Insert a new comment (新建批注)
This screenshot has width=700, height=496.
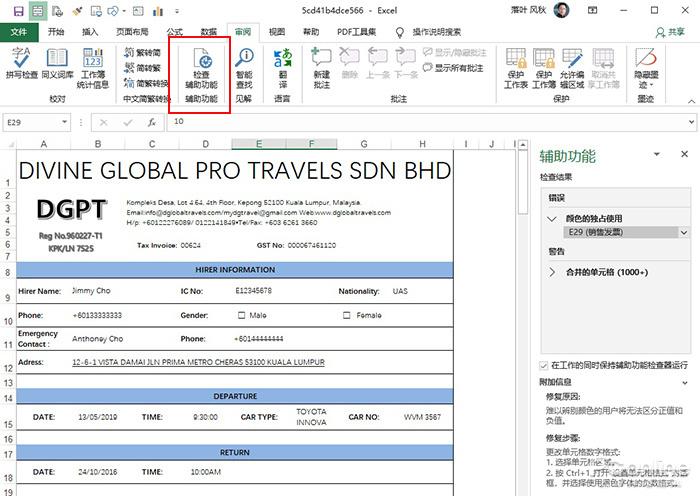[x=321, y=68]
